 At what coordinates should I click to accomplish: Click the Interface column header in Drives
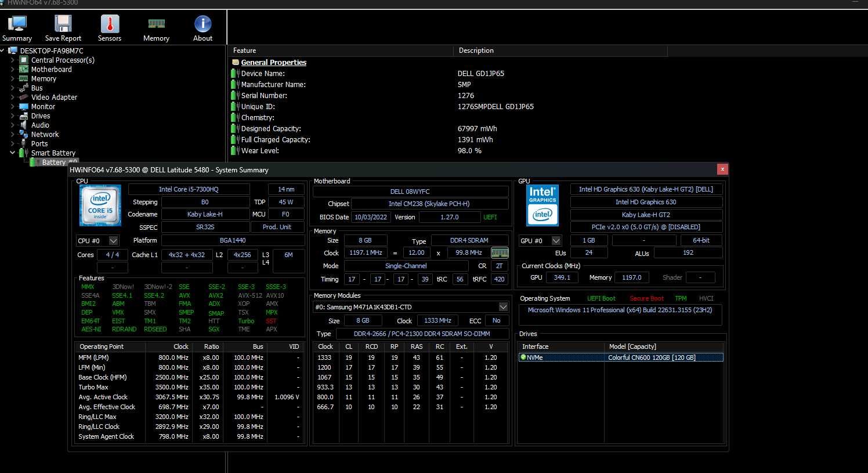click(x=560, y=346)
